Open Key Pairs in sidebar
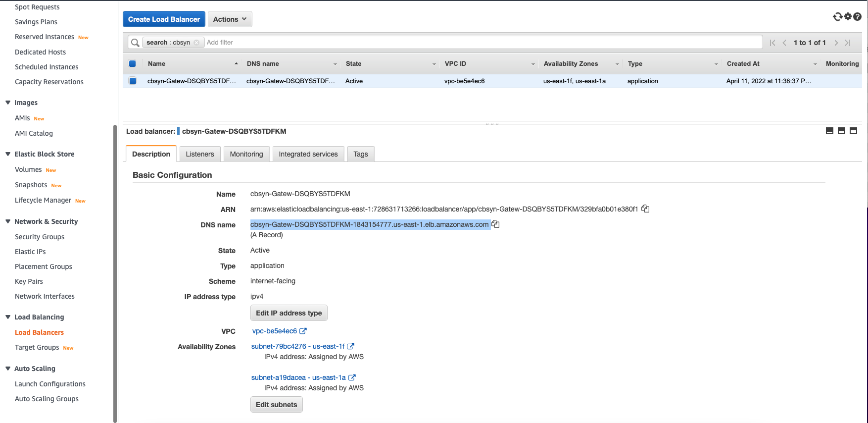 [x=29, y=281]
